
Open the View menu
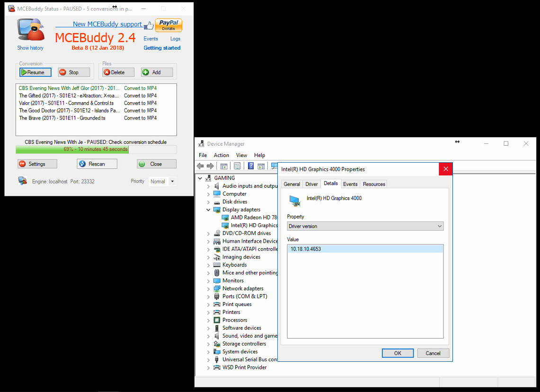[x=241, y=155]
